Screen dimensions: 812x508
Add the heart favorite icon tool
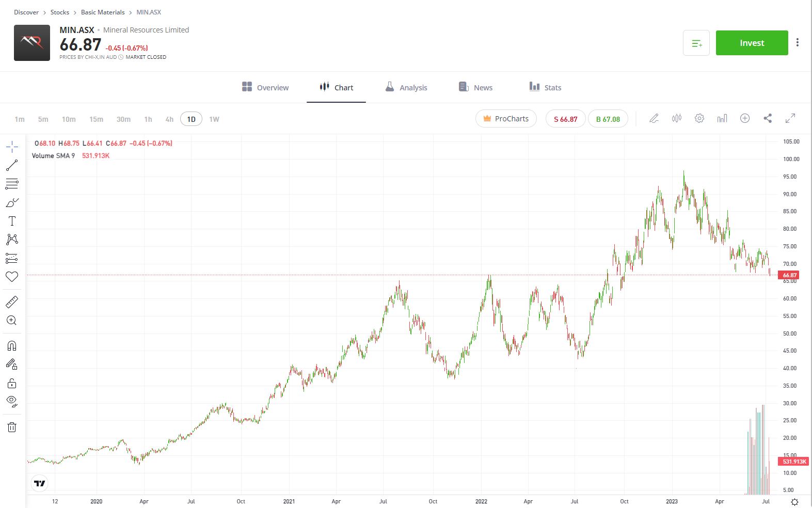12,277
